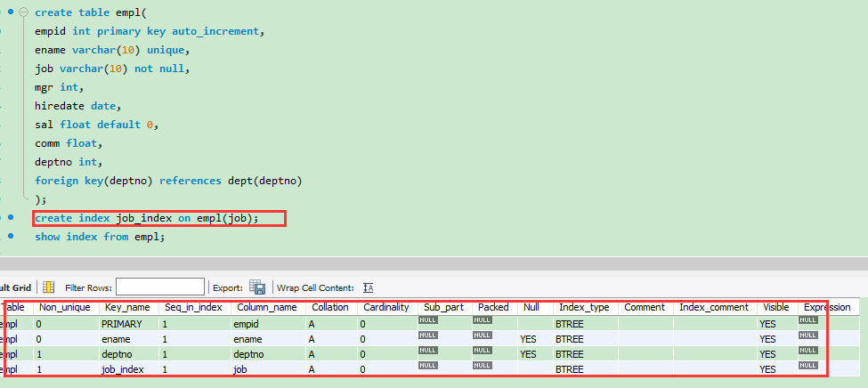Select the job cell under Column_name
The height and width of the screenshot is (388, 868).
(268, 369)
